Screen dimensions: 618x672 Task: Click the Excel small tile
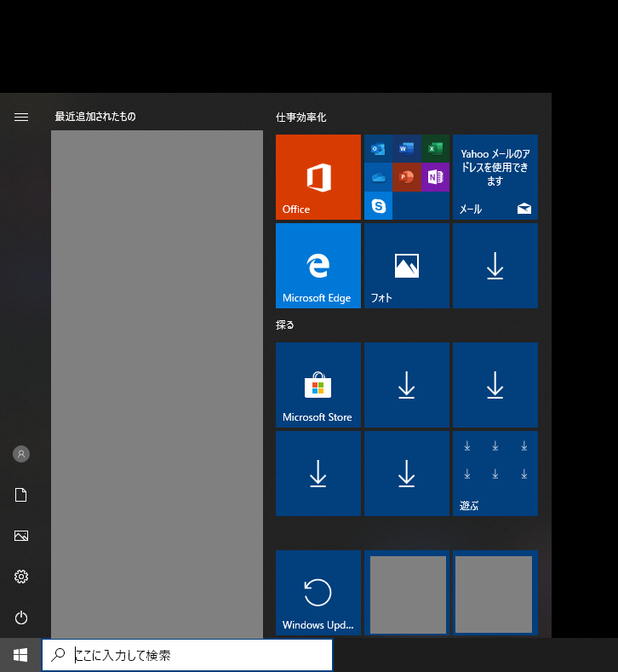tap(435, 149)
